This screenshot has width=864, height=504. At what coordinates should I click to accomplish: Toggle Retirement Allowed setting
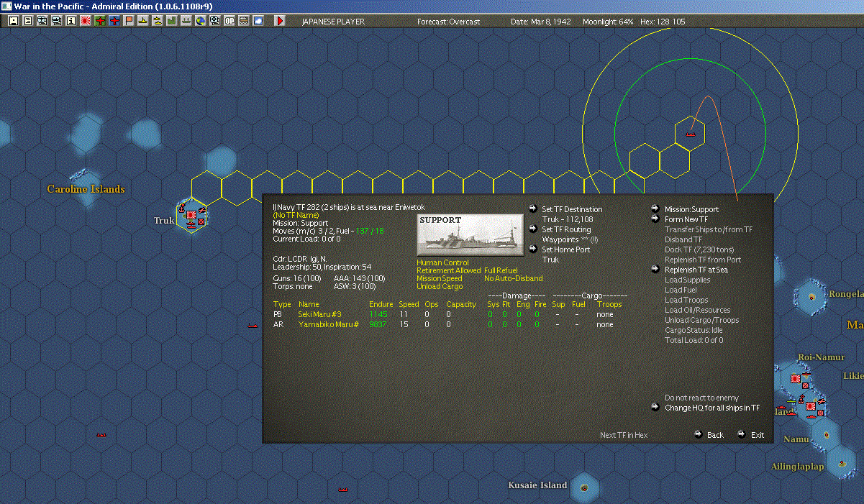click(449, 271)
